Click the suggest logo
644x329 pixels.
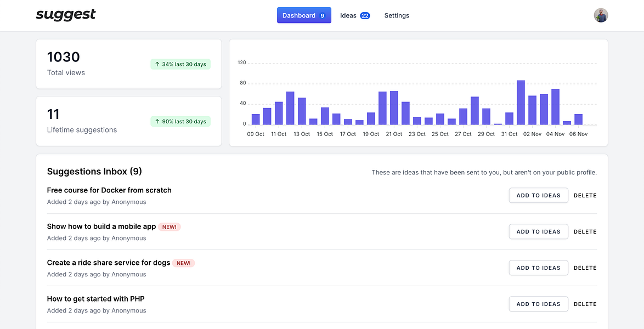[66, 15]
